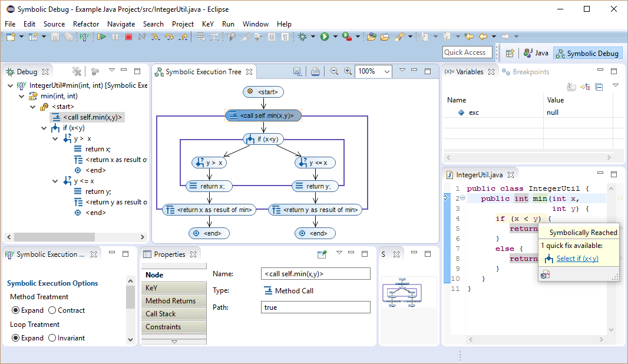Click the KeY start proof toolbar icon
Viewport: 628px width, 364px height.
point(84,37)
